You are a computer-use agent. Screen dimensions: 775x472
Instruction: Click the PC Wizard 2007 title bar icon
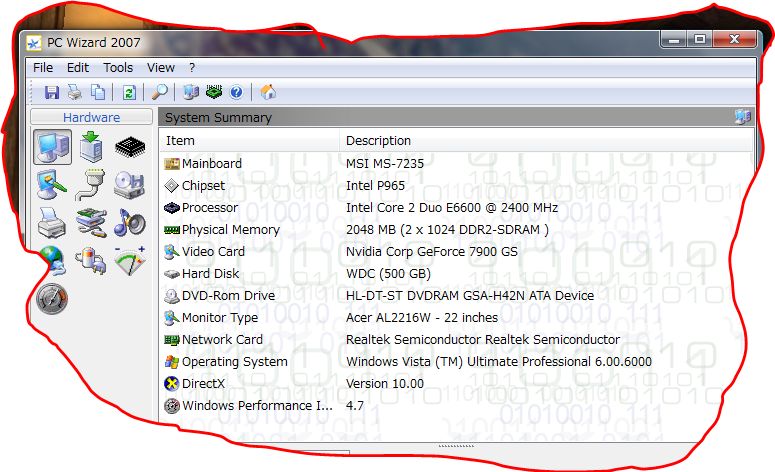pyautogui.click(x=34, y=43)
